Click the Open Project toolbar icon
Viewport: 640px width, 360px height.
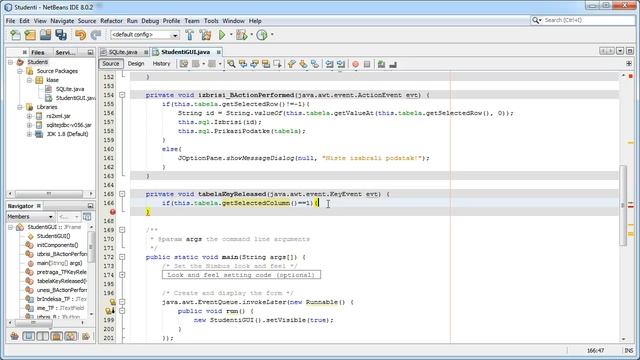coord(45,35)
